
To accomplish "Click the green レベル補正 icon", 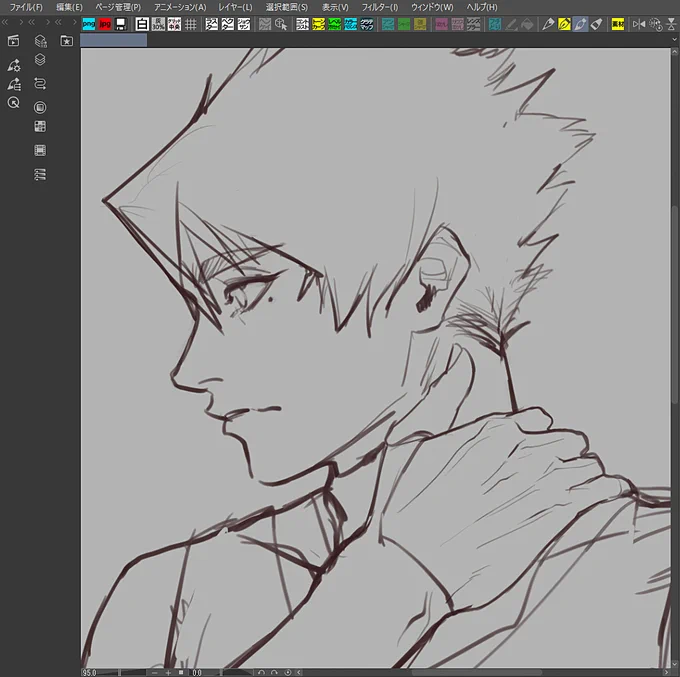I will tap(334, 24).
